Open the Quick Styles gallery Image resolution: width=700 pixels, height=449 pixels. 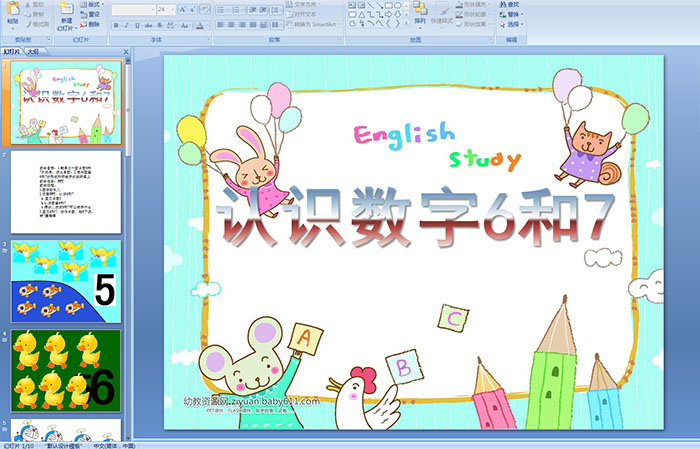[442, 13]
